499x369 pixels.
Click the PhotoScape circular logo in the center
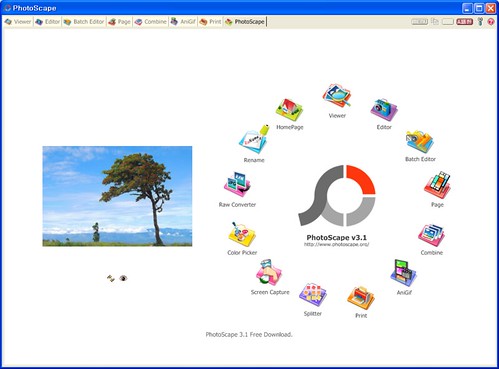(337, 195)
